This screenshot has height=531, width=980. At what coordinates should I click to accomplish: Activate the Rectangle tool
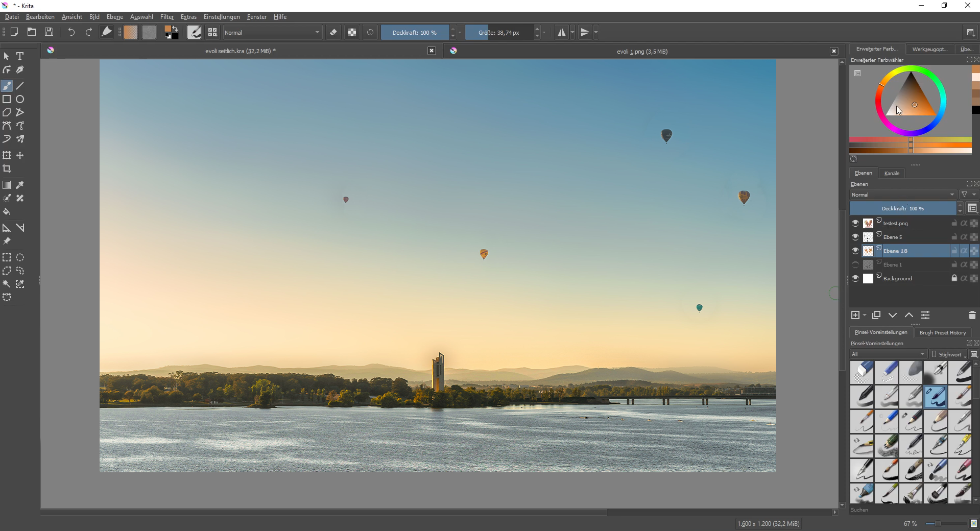coord(7,99)
